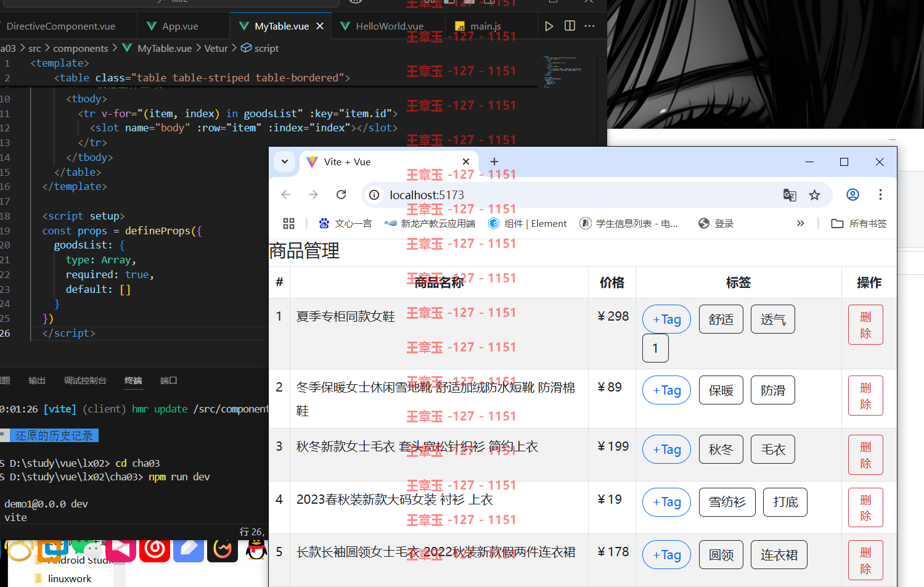
Task: Click the 防滑 tag
Action: tap(773, 390)
